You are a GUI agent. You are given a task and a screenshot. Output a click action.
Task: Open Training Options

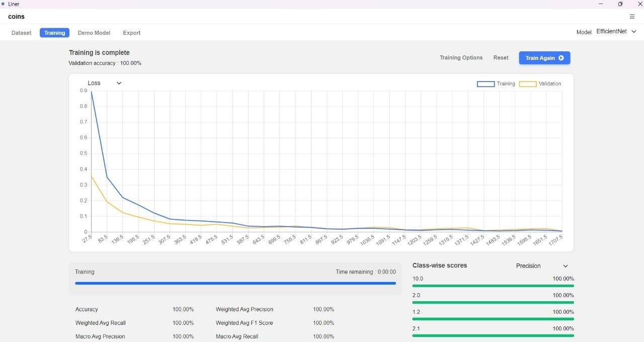pos(461,58)
